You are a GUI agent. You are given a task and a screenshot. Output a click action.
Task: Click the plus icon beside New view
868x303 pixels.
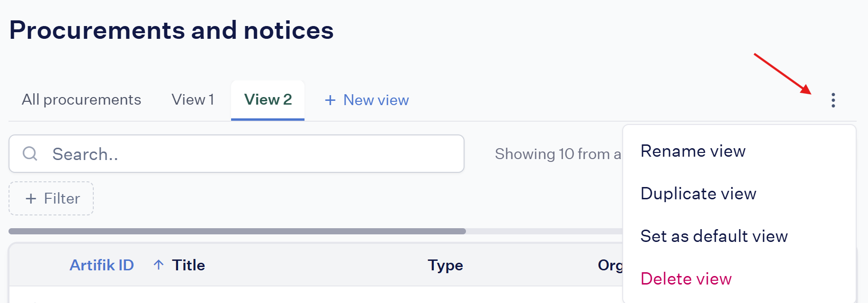tap(330, 100)
